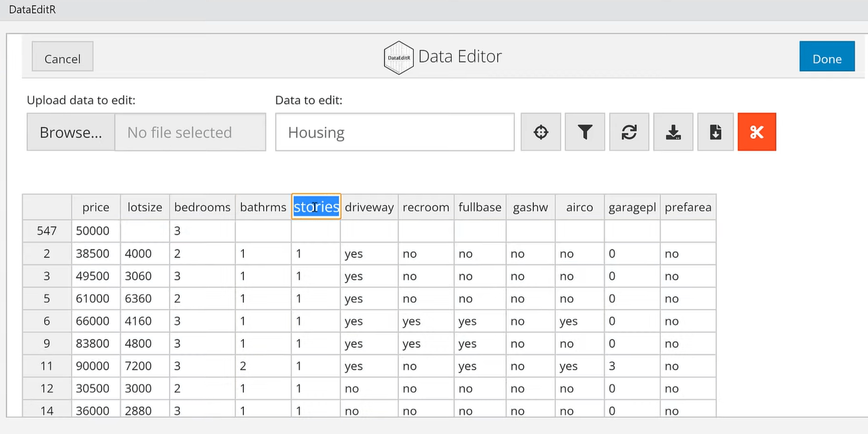Click price cell 90000

[x=96, y=366]
